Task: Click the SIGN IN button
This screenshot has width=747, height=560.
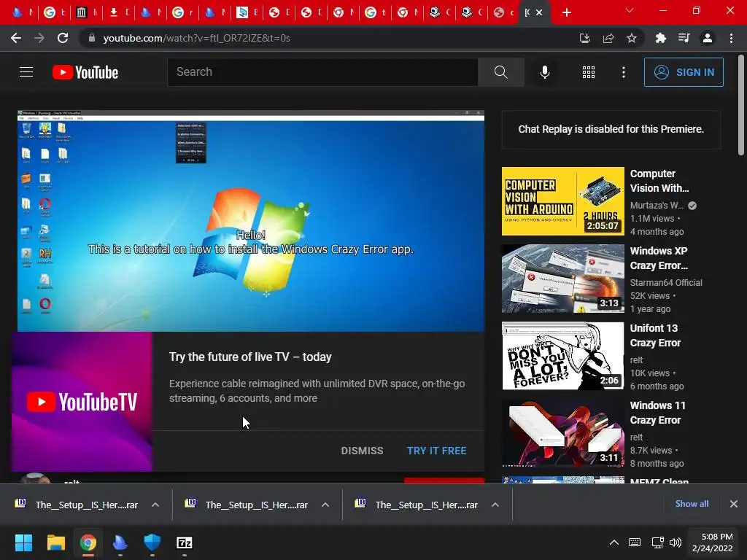Action: pyautogui.click(x=684, y=72)
